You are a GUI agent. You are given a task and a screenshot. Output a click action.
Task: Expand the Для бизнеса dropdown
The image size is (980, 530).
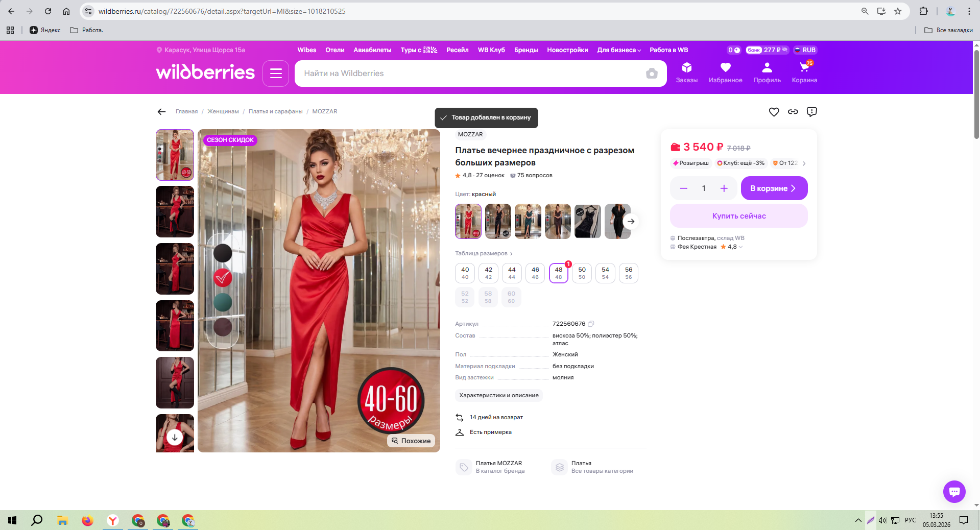point(619,50)
